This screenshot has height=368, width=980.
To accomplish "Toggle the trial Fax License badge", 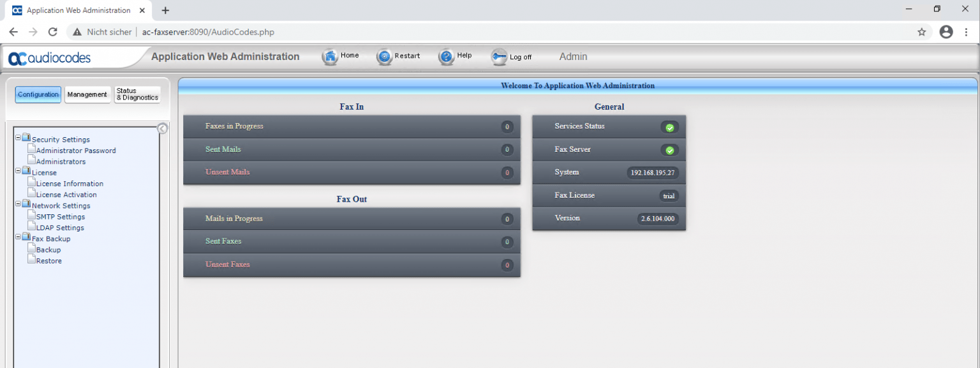I will pyautogui.click(x=668, y=196).
